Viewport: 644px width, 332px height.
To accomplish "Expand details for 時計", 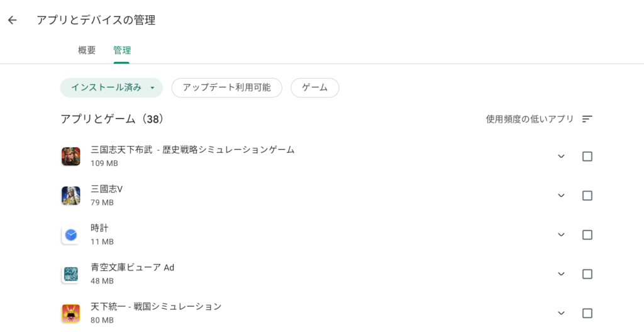I will 561,235.
